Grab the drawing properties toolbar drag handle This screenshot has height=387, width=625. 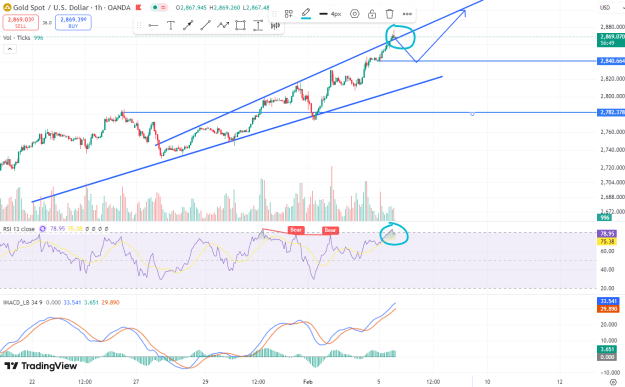(x=274, y=14)
